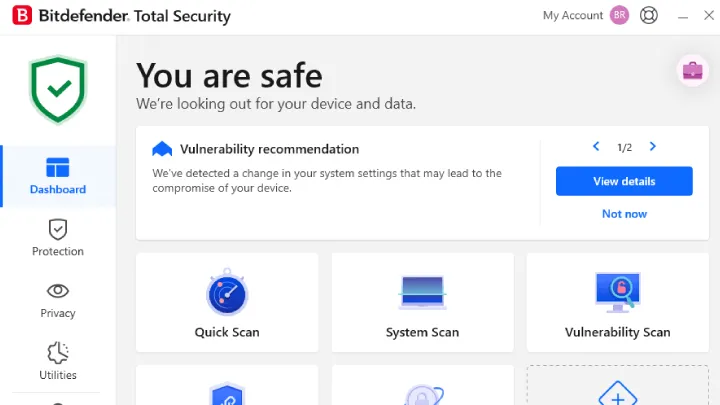Click the BR account avatar
This screenshot has height=405, width=720.
(619, 16)
